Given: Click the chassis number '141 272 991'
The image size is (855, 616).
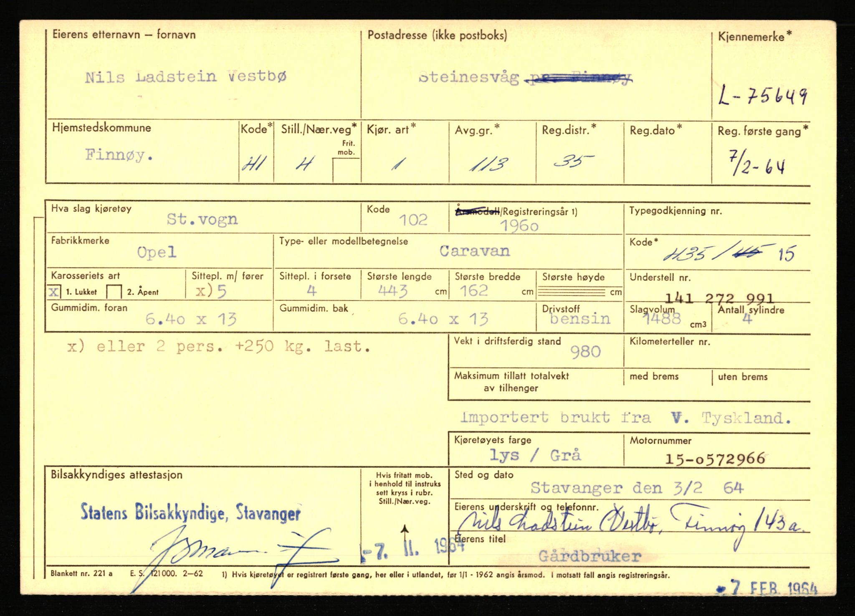Looking at the screenshot, I should [x=719, y=298].
